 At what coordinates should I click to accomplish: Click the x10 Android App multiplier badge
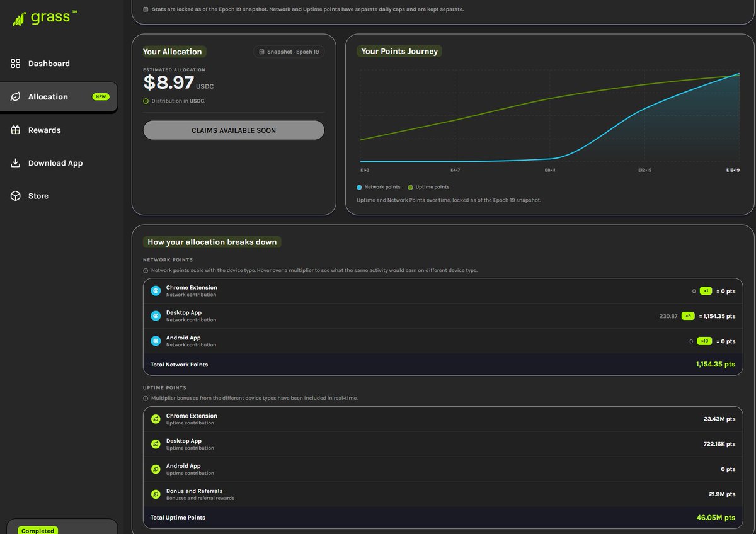point(704,341)
